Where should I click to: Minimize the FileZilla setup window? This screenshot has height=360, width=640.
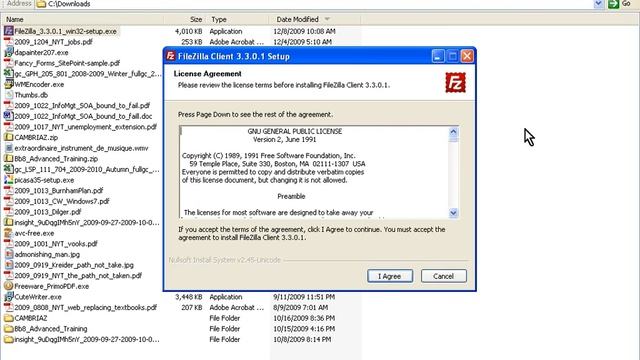coord(438,56)
